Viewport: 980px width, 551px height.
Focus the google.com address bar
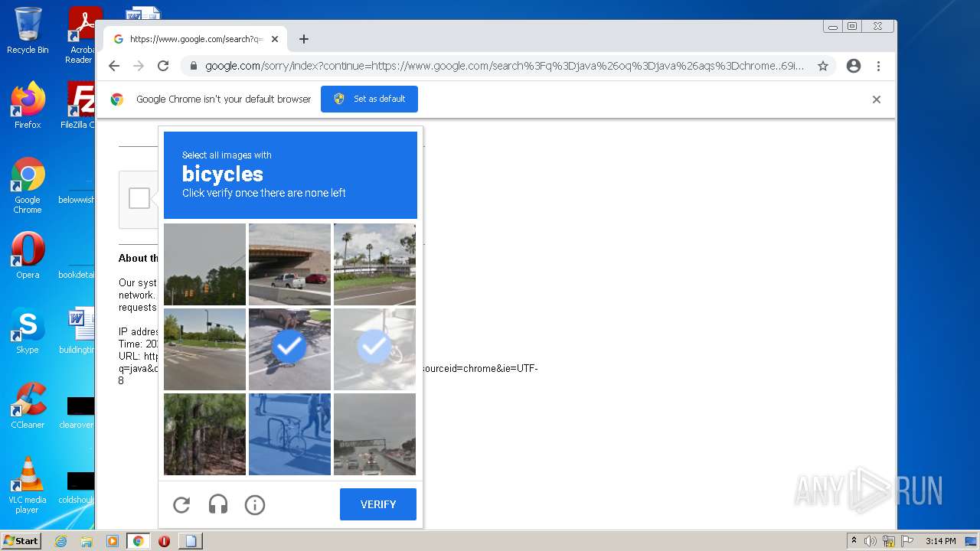click(x=504, y=66)
